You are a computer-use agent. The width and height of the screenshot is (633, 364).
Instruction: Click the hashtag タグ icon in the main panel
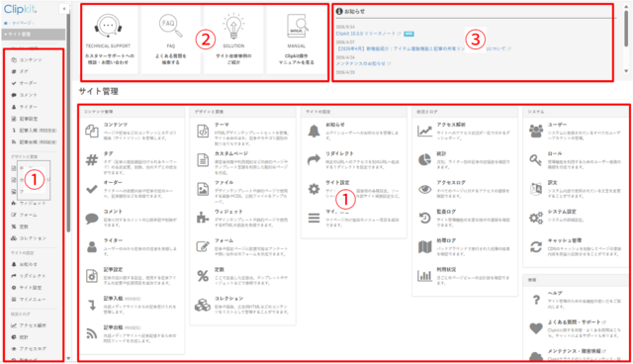92,160
